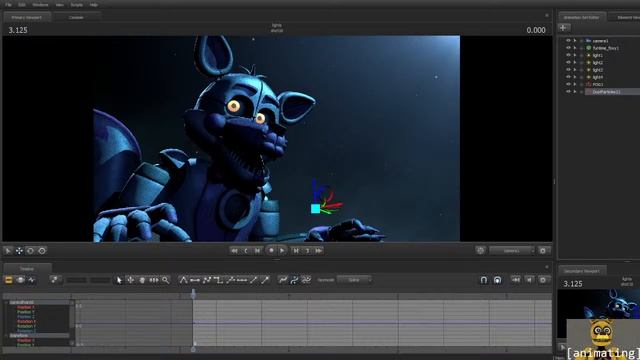Switch to the Console tab

click(x=76, y=18)
